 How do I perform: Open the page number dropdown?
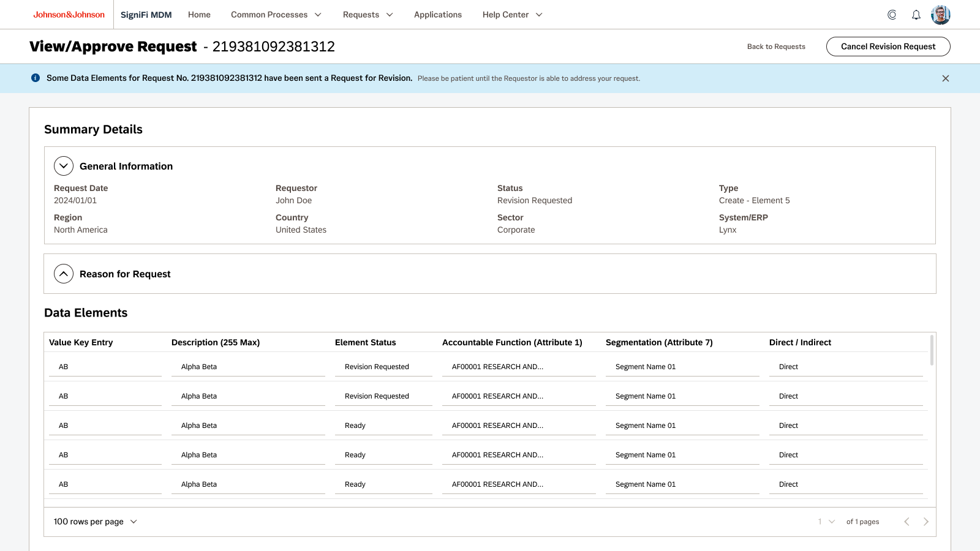point(826,522)
